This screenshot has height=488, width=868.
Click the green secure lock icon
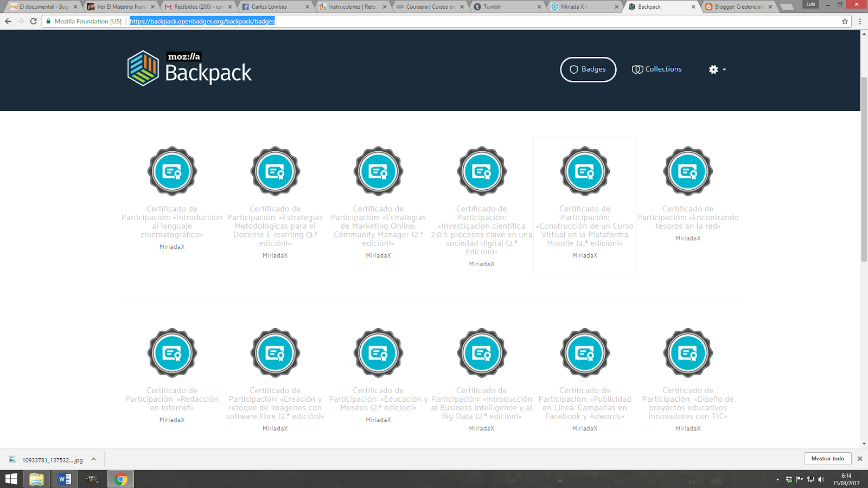tap(48, 21)
